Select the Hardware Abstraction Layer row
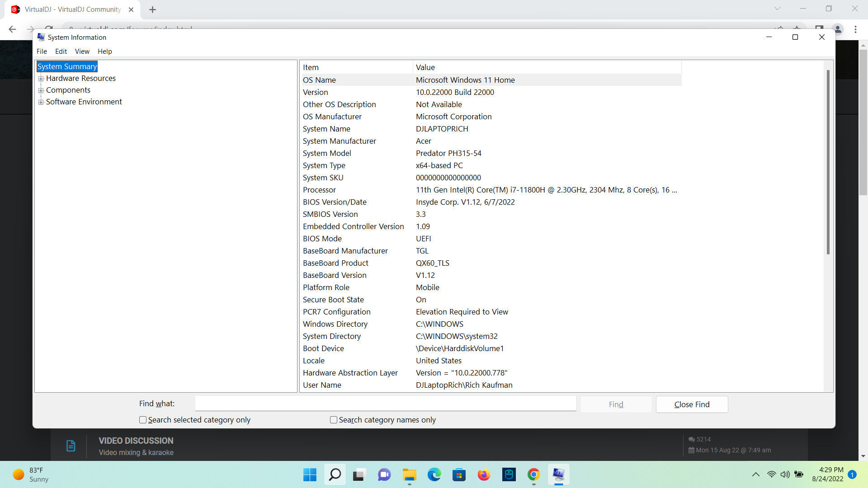This screenshot has width=868, height=488. pos(491,373)
